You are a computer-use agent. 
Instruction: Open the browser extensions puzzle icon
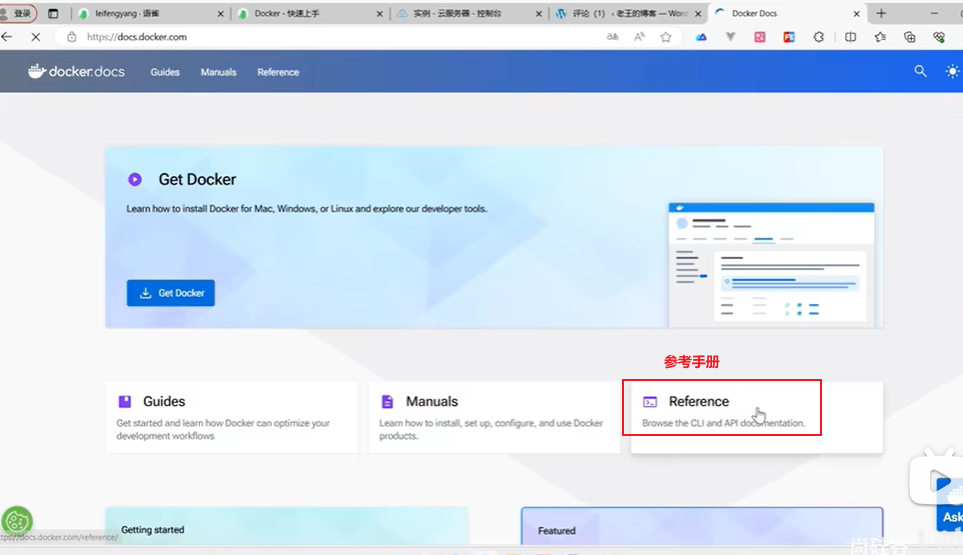[x=819, y=37]
